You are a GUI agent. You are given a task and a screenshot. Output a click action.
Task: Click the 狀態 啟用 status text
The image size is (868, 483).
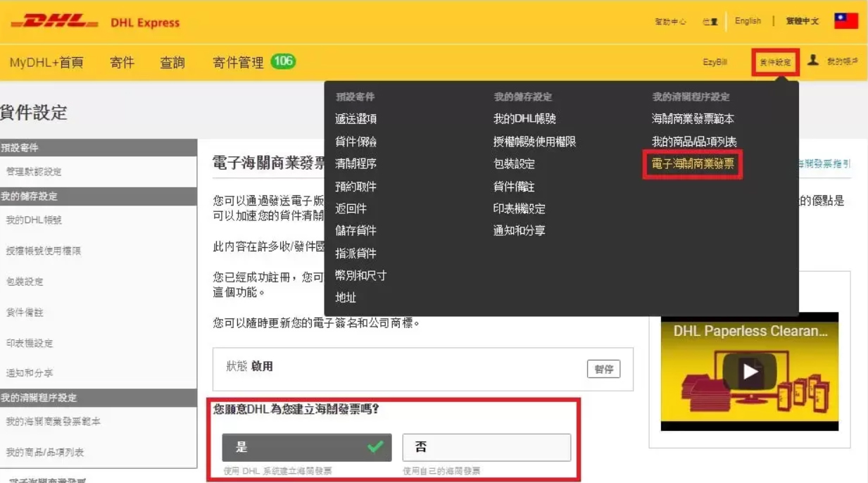pyautogui.click(x=249, y=366)
